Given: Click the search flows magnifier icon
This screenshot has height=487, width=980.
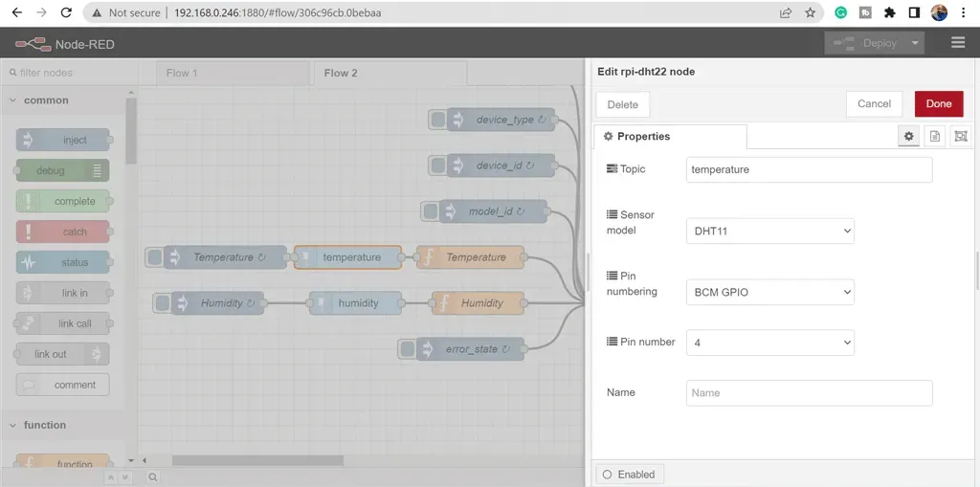Looking at the screenshot, I should point(152,477).
